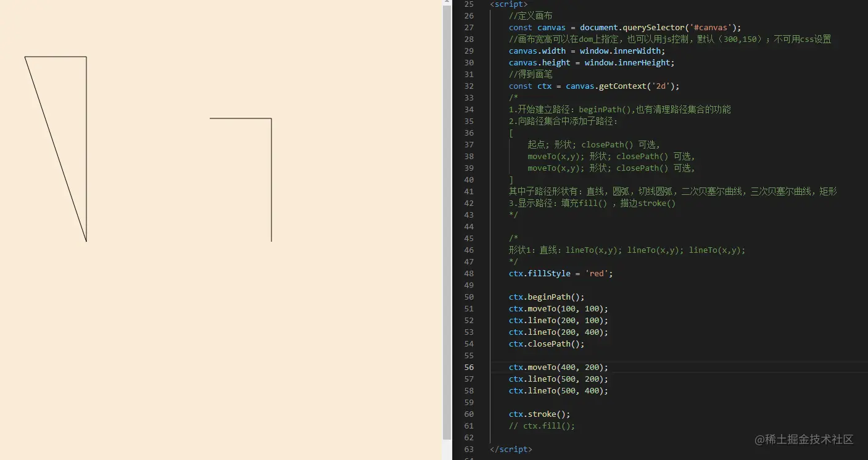Click the comment line '//定义画布'
The image size is (868, 460).
point(531,16)
